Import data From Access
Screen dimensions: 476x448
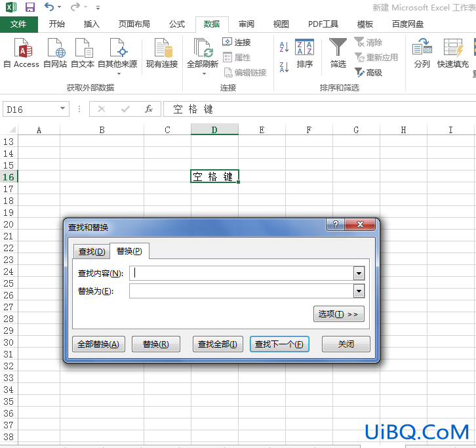21,53
